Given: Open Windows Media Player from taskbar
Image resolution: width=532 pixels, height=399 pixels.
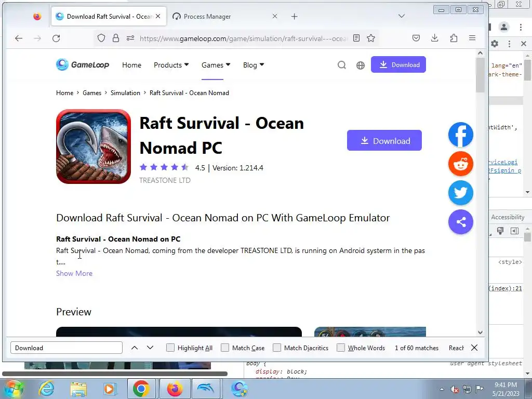Looking at the screenshot, I should tap(110, 389).
